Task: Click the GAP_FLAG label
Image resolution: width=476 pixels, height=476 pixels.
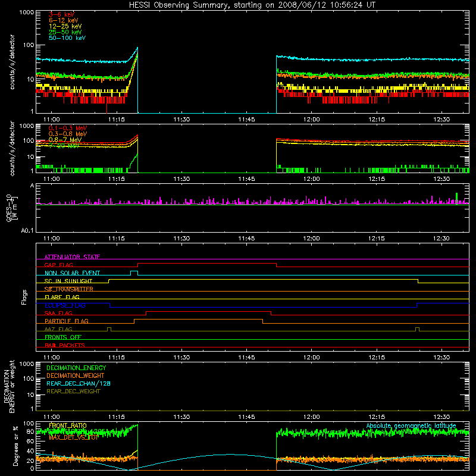Action: [58, 265]
